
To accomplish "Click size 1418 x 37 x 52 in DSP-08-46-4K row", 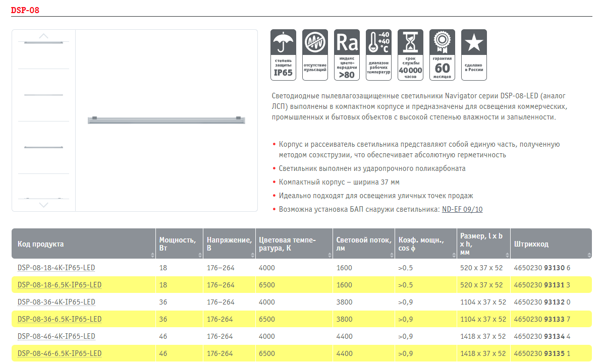I will 483,336.
